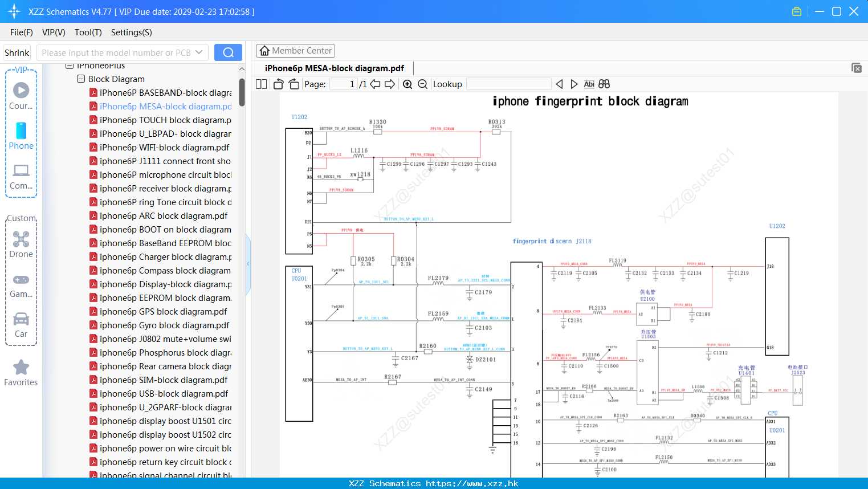Open iphone6p power on wire circuit file
Viewport: 868px width, 489px height.
click(160, 448)
